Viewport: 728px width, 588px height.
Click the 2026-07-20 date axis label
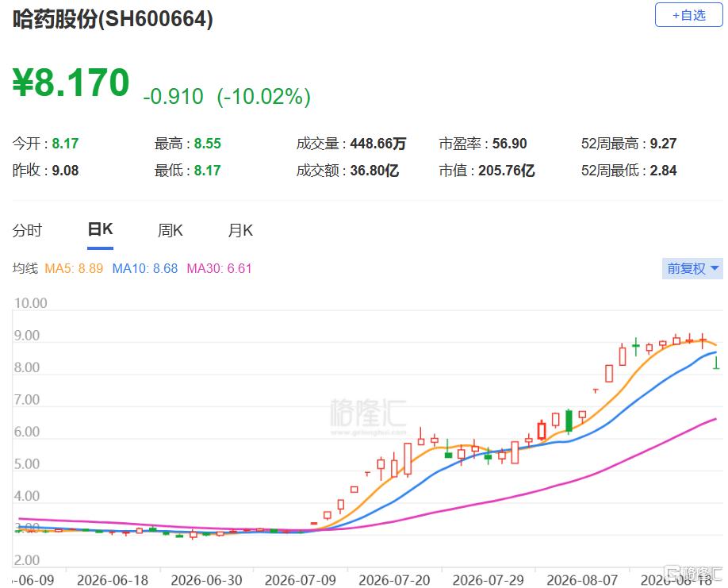click(x=394, y=580)
